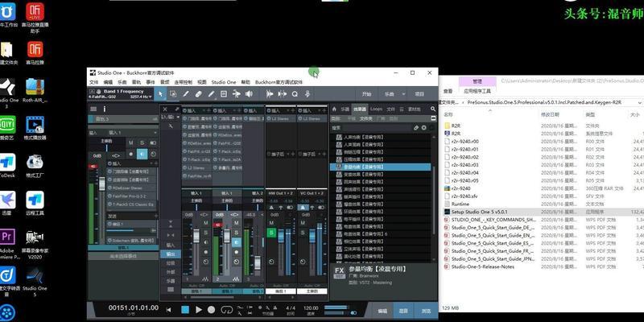Toggle the highlighted monitor button in inspector
644x322 pixels.
coord(142,154)
